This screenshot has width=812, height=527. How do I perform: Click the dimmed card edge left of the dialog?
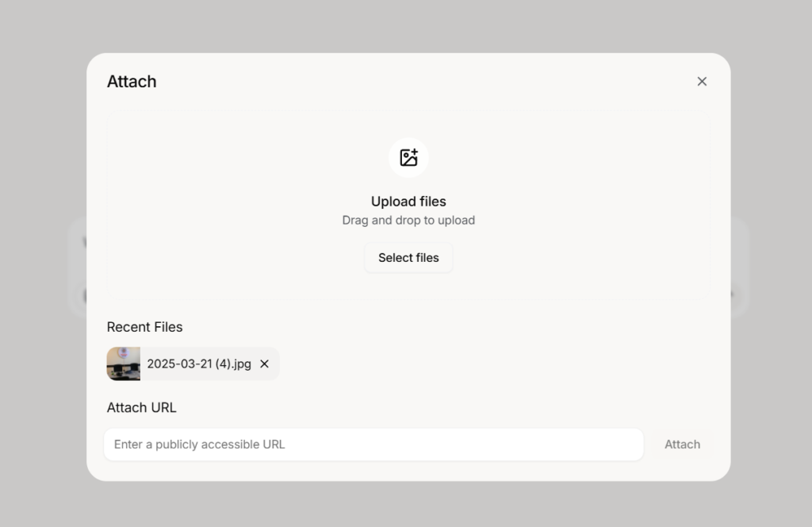coord(78,267)
